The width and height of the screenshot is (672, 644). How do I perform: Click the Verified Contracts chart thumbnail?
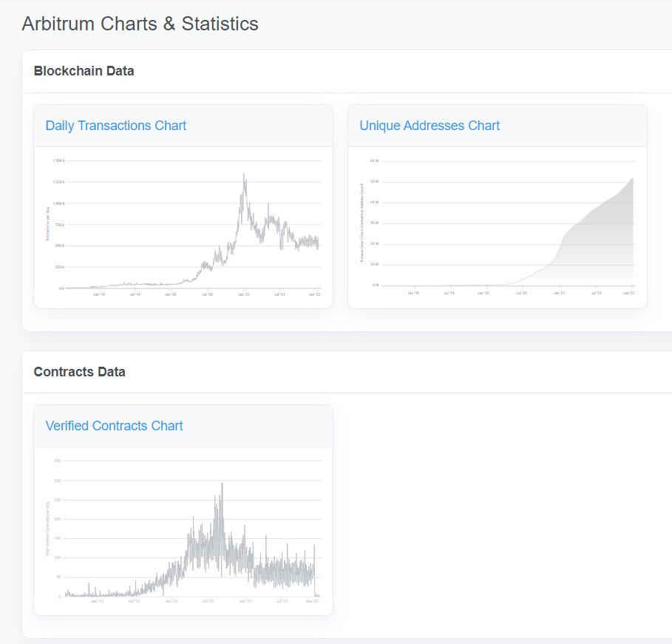pyautogui.click(x=183, y=531)
